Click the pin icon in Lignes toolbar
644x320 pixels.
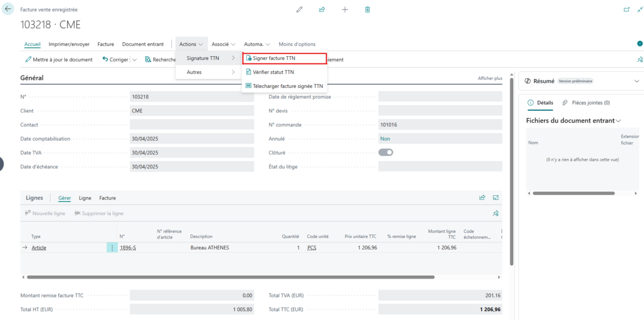[x=496, y=213]
